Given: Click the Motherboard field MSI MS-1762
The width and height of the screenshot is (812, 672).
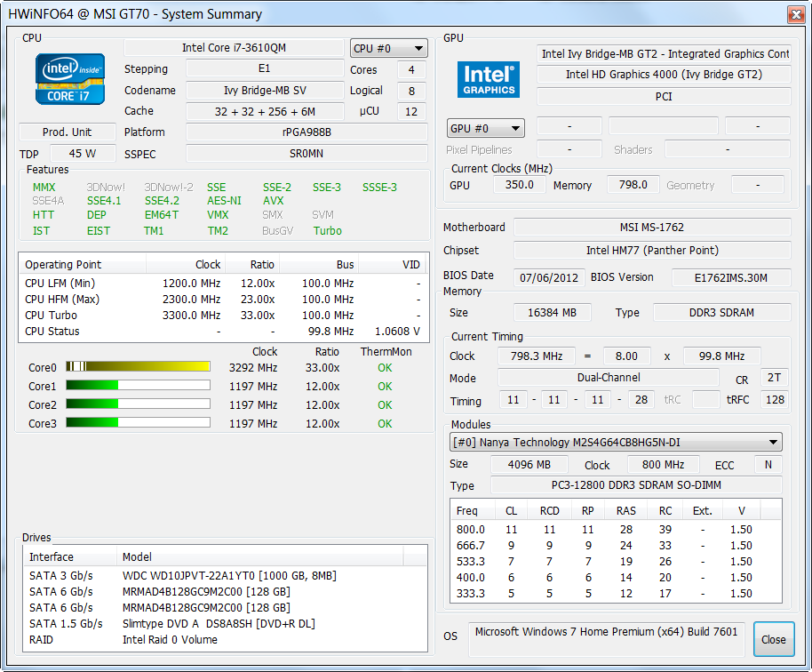Looking at the screenshot, I should 652,227.
